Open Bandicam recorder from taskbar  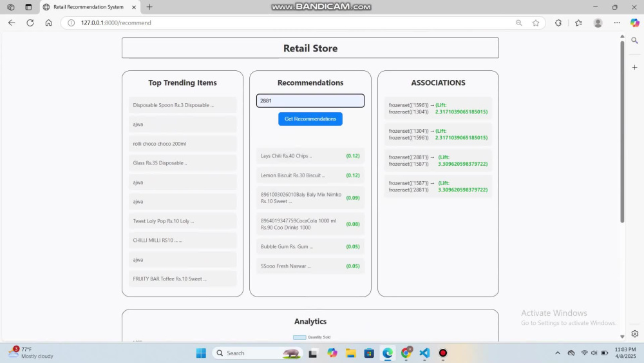coord(443,353)
